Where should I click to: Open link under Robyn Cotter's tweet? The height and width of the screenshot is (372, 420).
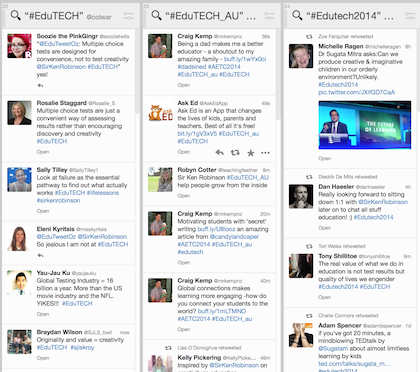[184, 196]
